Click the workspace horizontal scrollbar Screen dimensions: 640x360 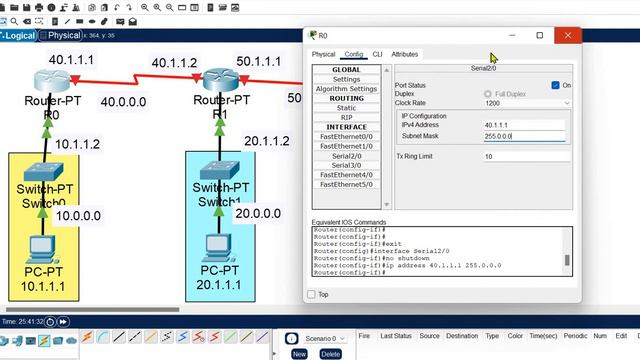[x=92, y=309]
